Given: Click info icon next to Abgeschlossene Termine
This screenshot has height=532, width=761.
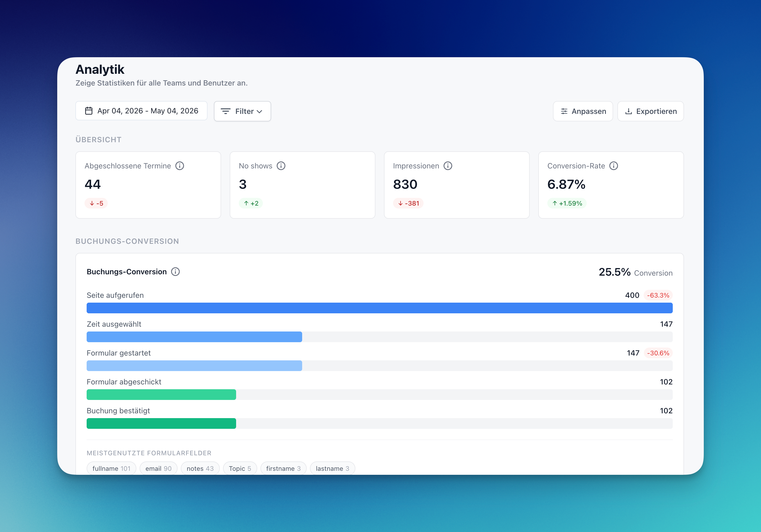Looking at the screenshot, I should pyautogui.click(x=180, y=166).
